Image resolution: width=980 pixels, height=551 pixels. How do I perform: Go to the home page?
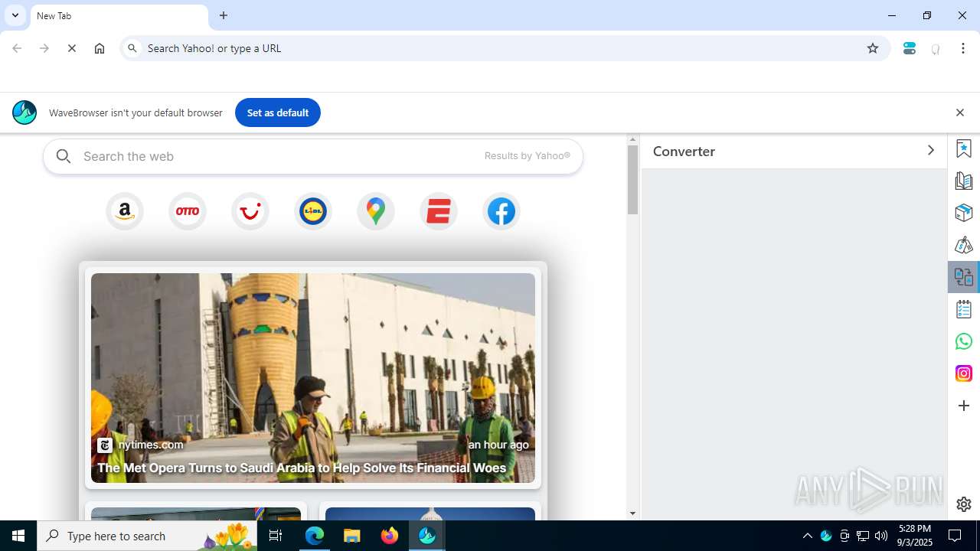click(100, 48)
